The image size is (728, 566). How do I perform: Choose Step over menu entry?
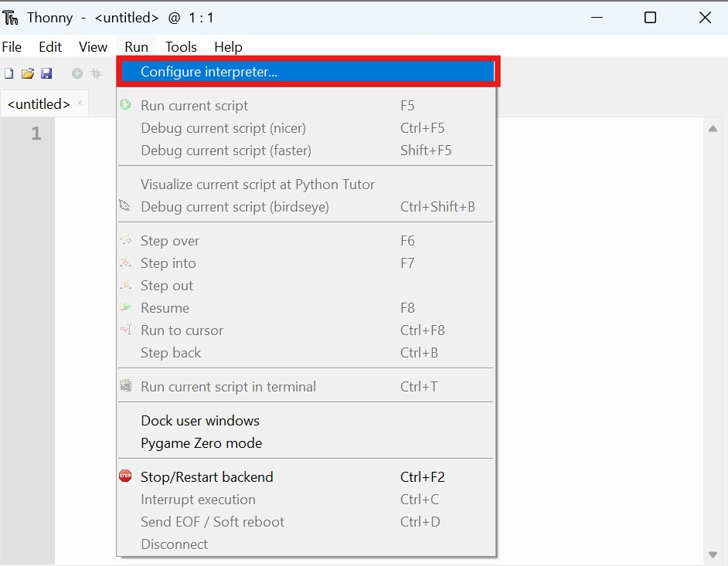307,241
